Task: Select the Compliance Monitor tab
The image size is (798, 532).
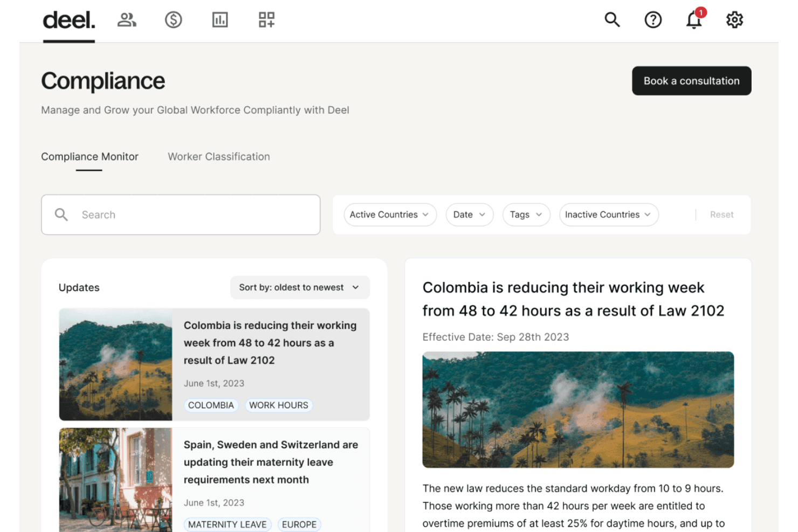Action: click(90, 157)
